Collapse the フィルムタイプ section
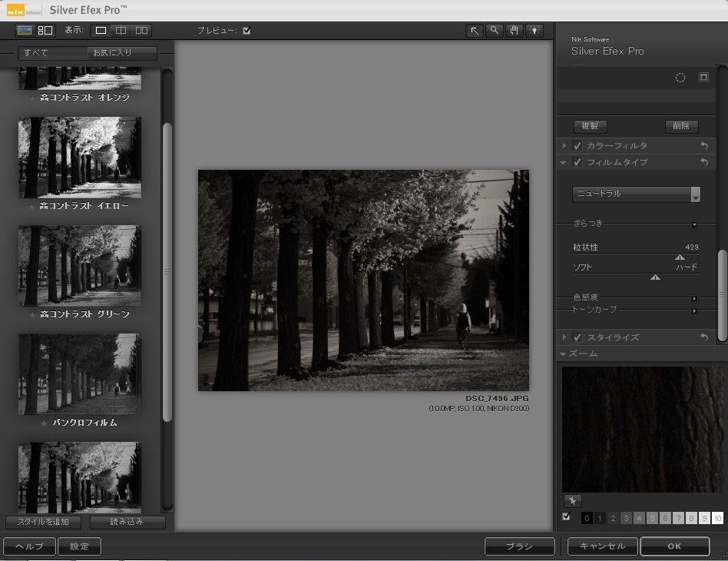 point(563,163)
